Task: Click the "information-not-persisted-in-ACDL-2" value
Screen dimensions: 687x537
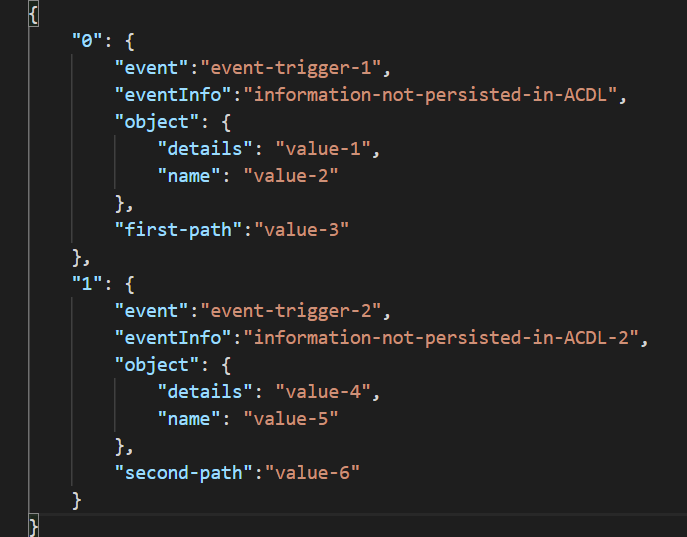Action: 441,338
